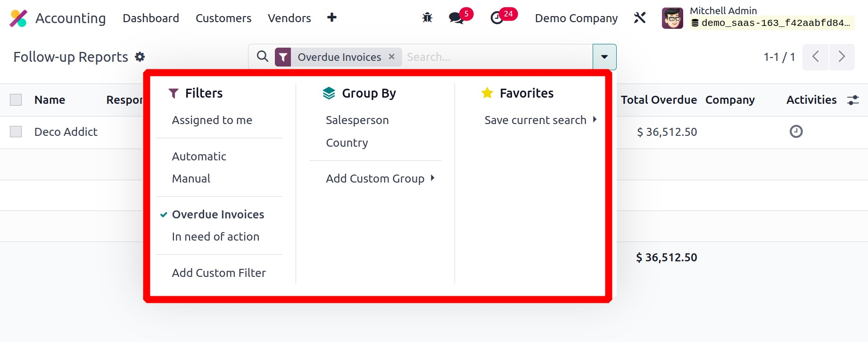868x342 pixels.
Task: Collapse the search options dropdown toggle
Action: point(604,57)
